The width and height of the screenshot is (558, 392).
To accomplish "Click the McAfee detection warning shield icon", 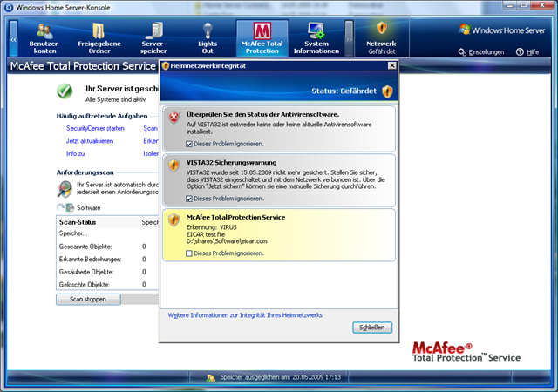I will tap(174, 220).
